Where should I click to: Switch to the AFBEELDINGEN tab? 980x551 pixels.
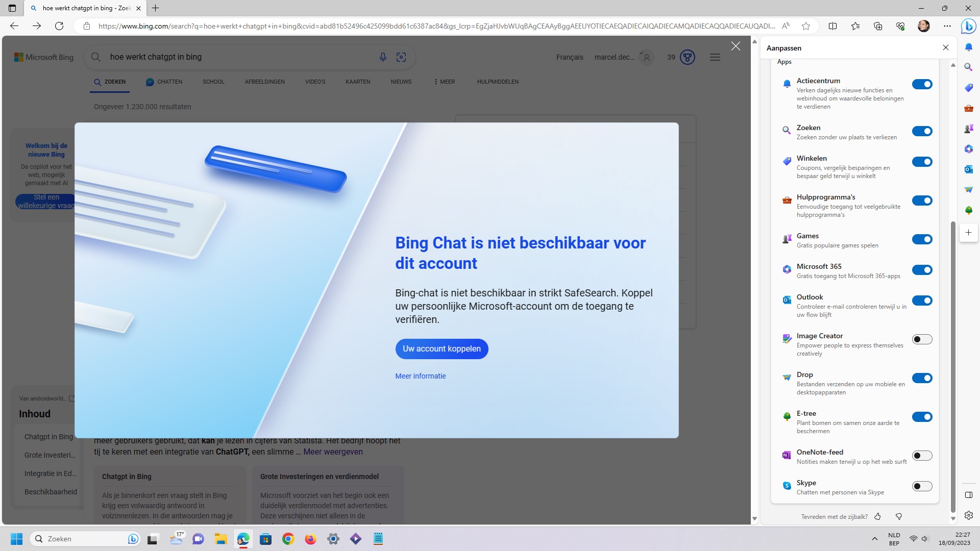tap(264, 82)
